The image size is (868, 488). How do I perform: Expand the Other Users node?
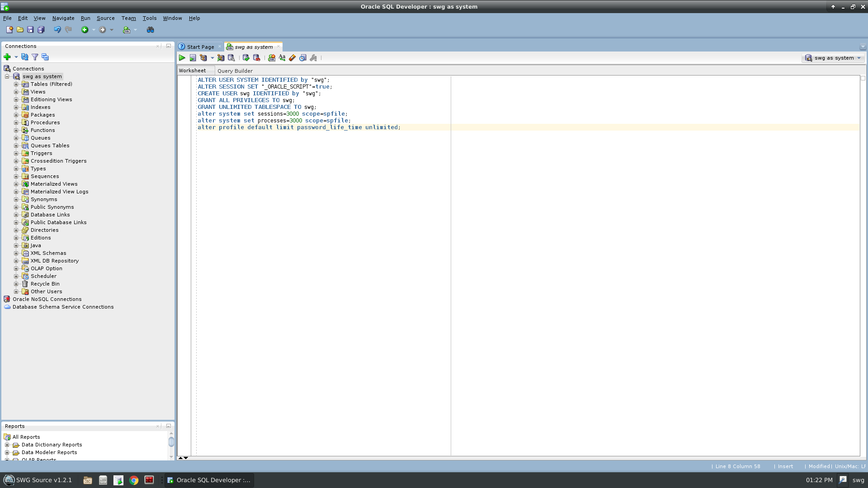[x=16, y=292]
